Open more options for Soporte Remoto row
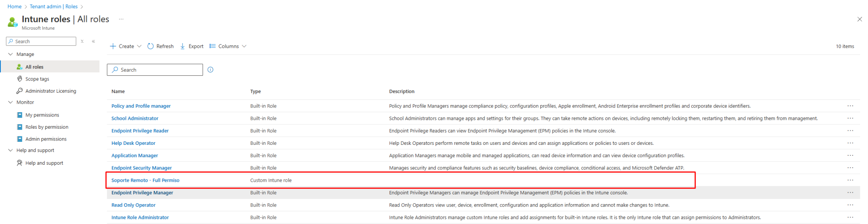The height and width of the screenshot is (224, 868). click(850, 180)
